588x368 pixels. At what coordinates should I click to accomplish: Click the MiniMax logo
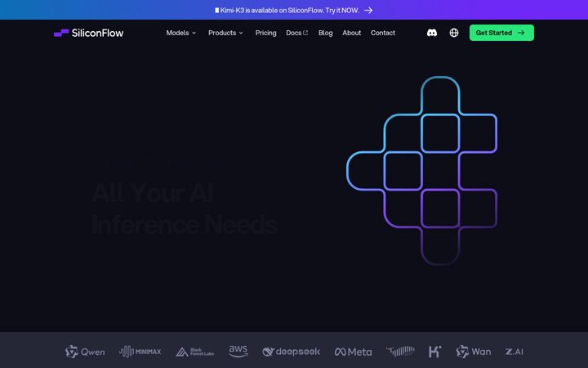coord(140,352)
